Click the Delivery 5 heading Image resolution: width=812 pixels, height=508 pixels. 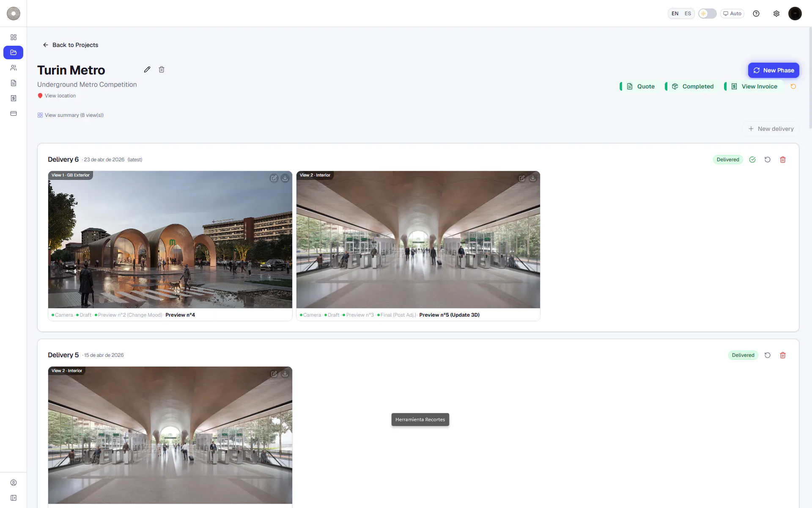(x=63, y=355)
